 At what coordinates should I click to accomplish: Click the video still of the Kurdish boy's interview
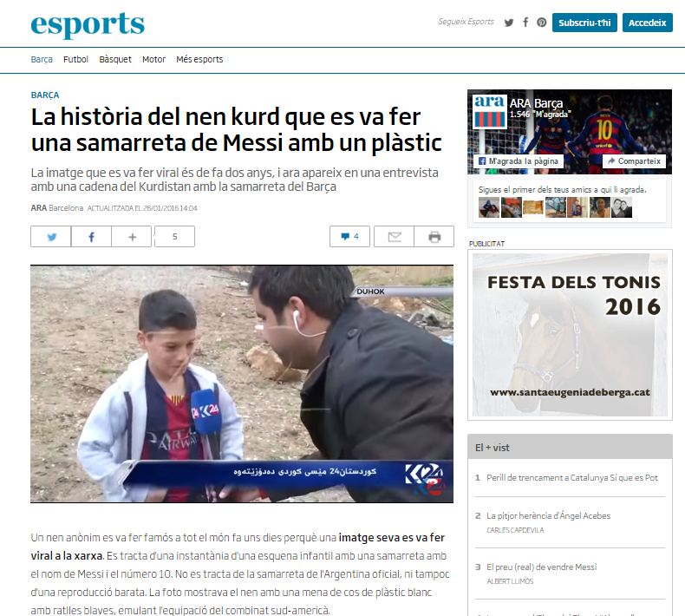pos(242,383)
